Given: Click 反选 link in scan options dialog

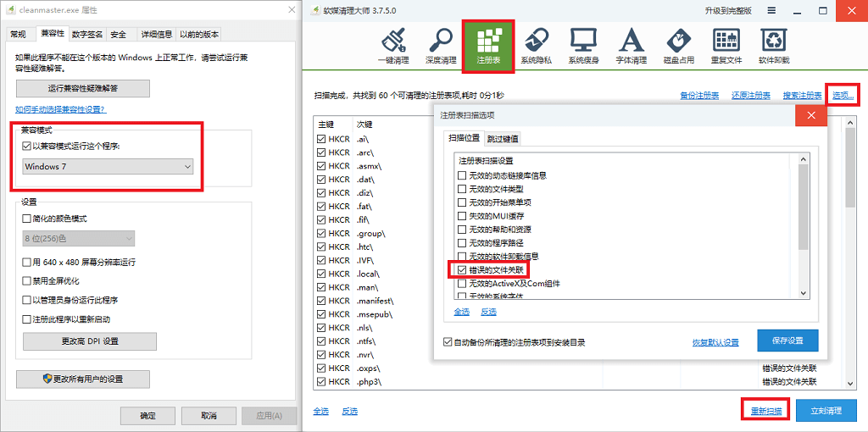Looking at the screenshot, I should pos(489,312).
